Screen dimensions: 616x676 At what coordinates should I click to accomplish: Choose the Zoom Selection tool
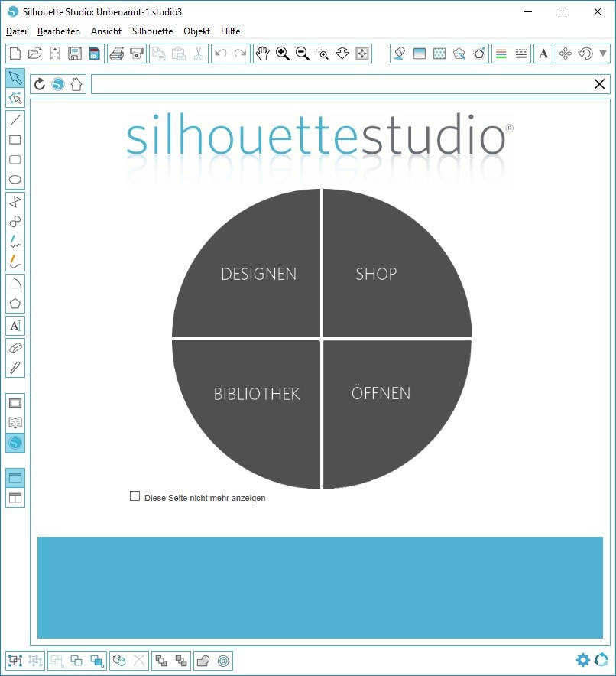pos(323,54)
